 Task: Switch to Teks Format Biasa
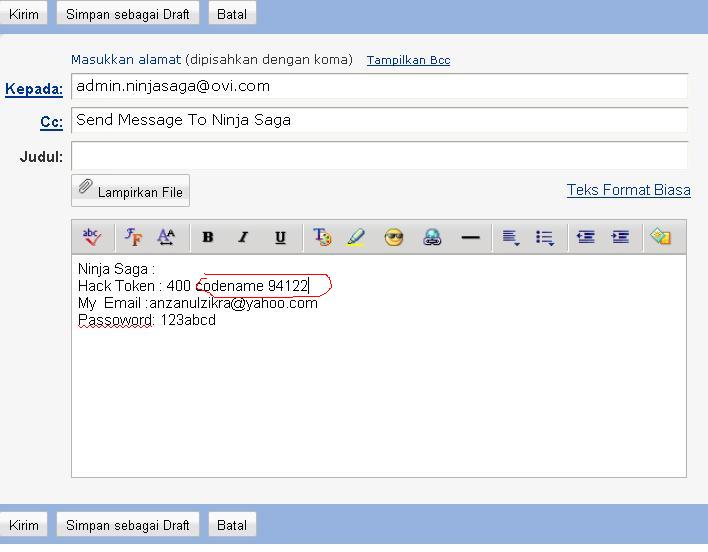tap(629, 190)
